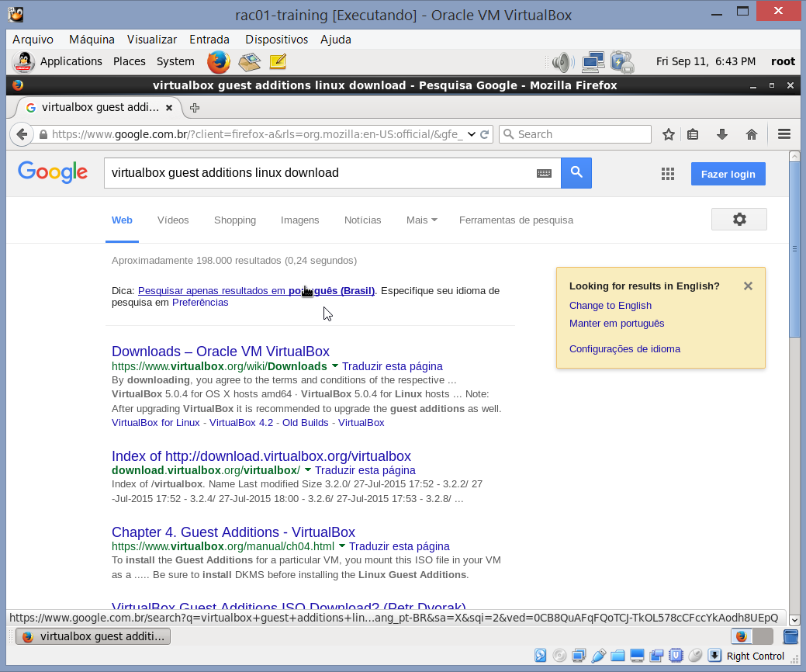Switch to Notícias search tab

click(x=362, y=220)
